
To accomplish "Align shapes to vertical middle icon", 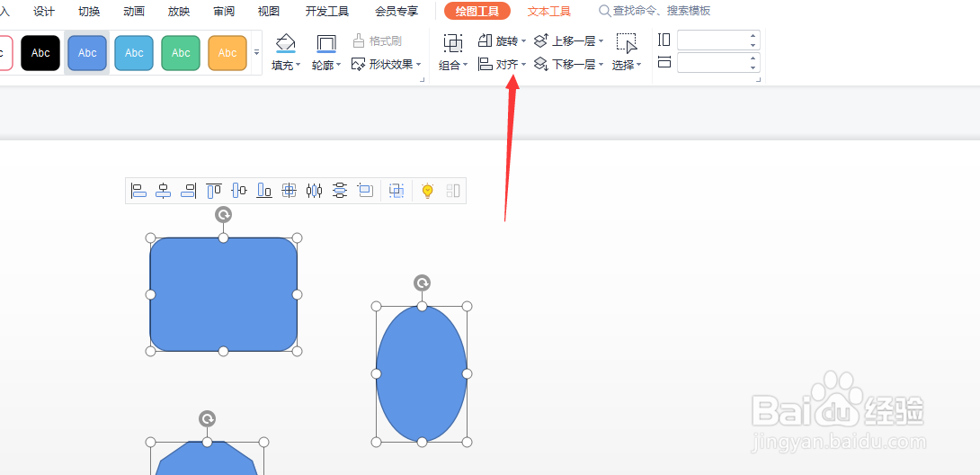I will pos(239,191).
